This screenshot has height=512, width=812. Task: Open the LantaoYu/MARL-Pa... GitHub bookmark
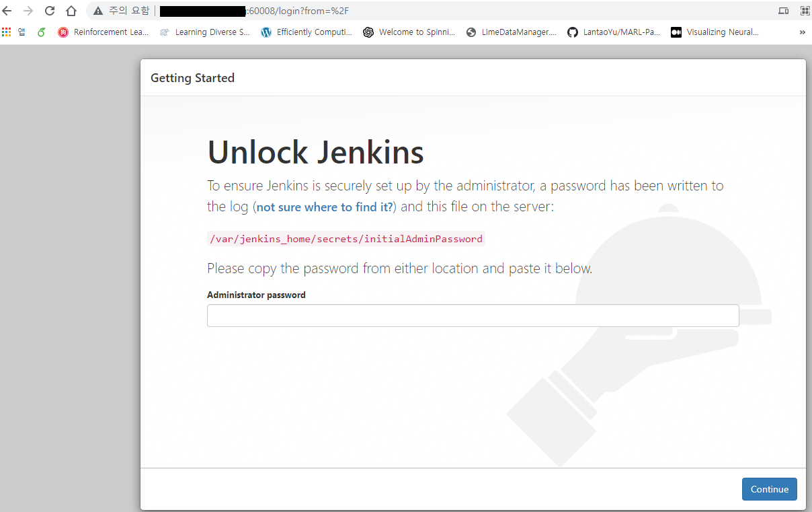pos(614,32)
